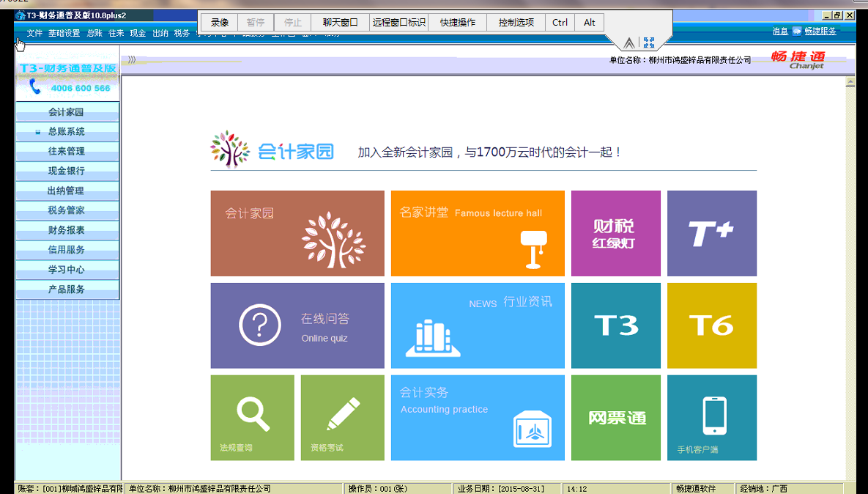
Task: Open the T+ product tile
Action: pos(712,233)
